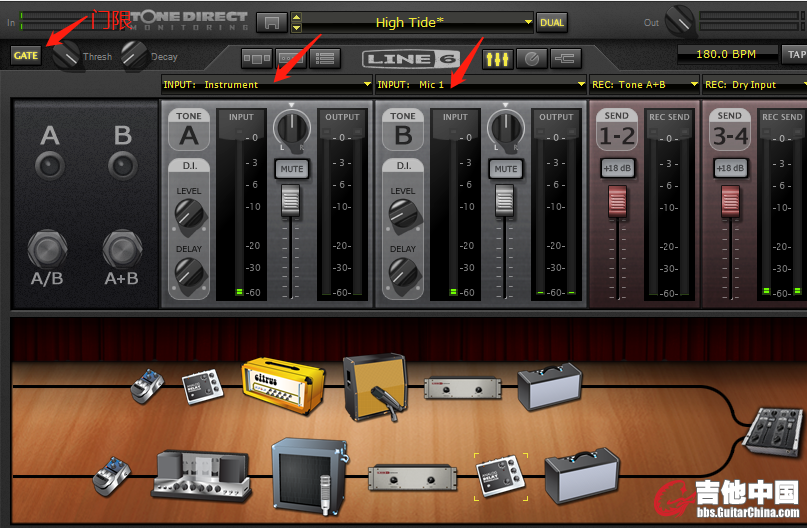Select bottom chain rack effect unit
The height and width of the screenshot is (528, 807).
[x=413, y=477]
